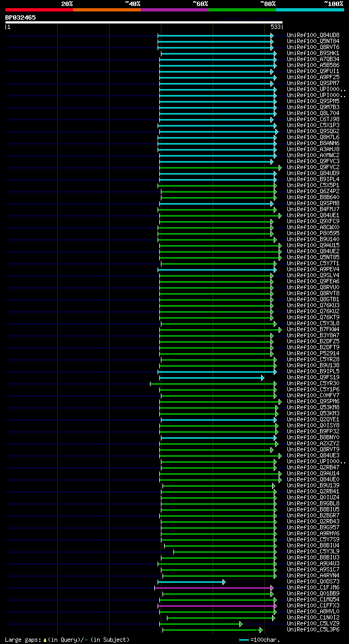
Task: Select the UniRef100_A9RHV6 label
Action: 313,533
